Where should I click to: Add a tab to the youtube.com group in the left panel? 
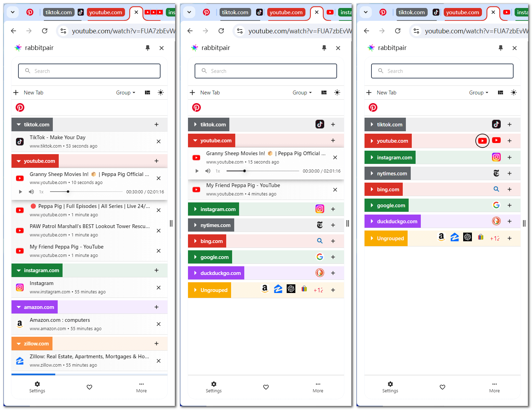click(156, 161)
